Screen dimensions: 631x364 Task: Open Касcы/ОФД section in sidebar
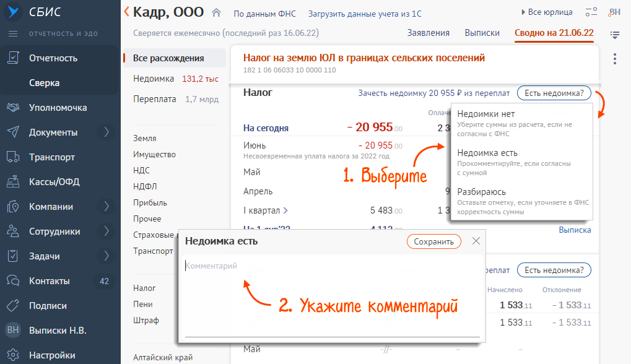[54, 182]
